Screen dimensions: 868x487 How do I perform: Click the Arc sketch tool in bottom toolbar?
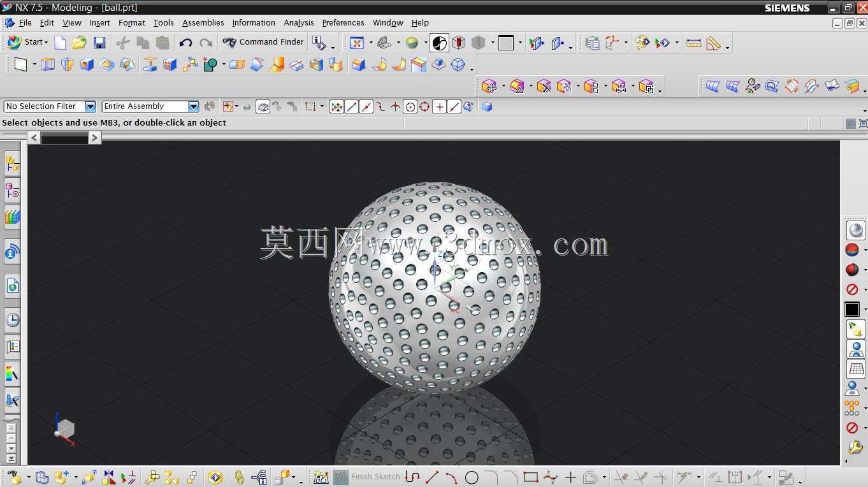[x=451, y=477]
